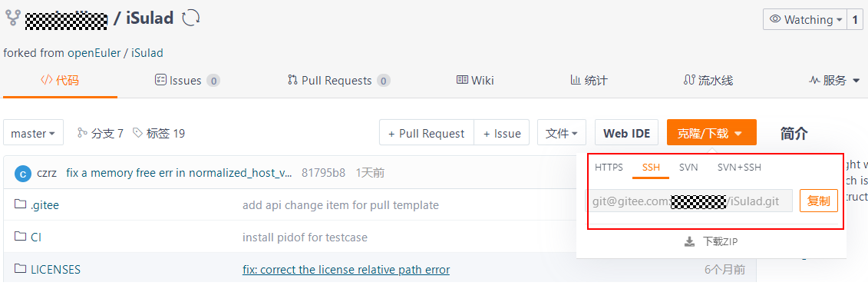Image resolution: width=868 pixels, height=289 pixels.
Task: Toggle the 克隆/下载 dropdown button
Action: [x=711, y=133]
